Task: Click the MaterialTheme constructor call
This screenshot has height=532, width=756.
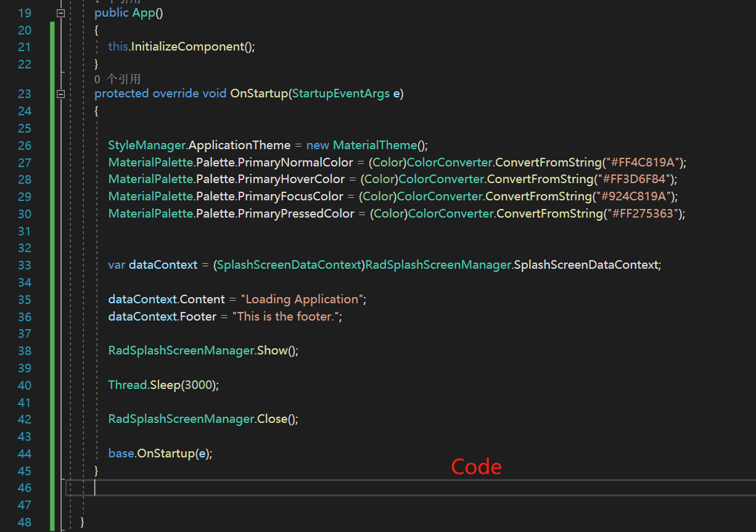Action: (x=375, y=145)
